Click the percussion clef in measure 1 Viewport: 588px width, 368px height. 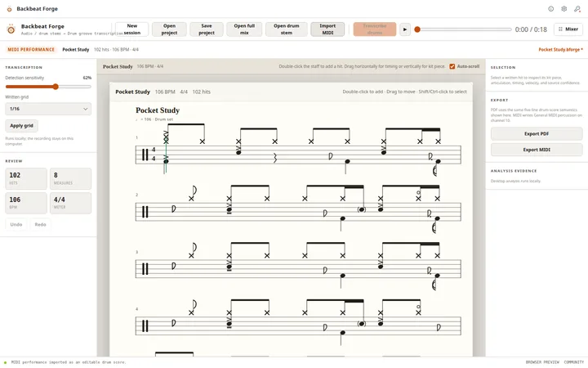145,155
